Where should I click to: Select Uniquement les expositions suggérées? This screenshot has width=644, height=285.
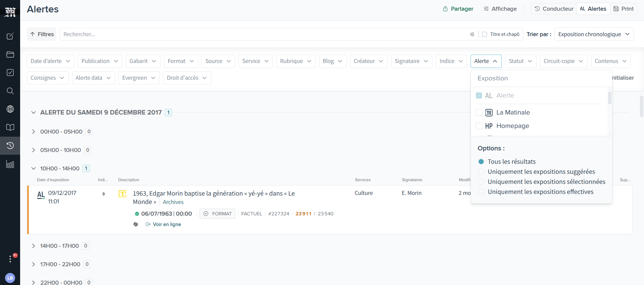(481, 172)
